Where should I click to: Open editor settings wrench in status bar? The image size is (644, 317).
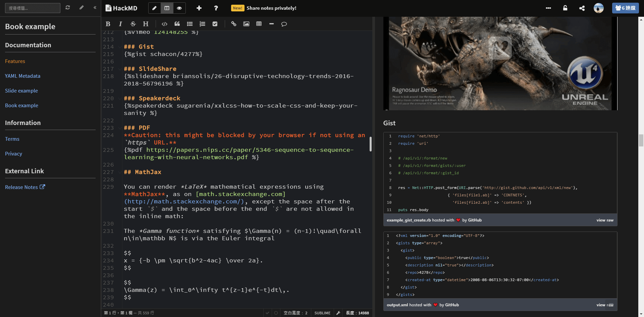tap(338, 313)
